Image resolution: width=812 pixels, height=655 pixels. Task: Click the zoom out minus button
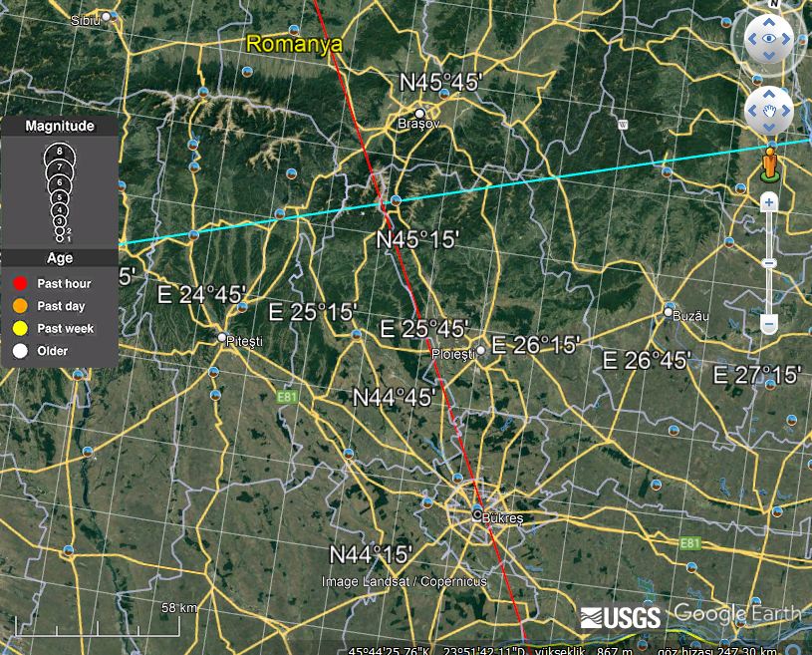[x=769, y=324]
